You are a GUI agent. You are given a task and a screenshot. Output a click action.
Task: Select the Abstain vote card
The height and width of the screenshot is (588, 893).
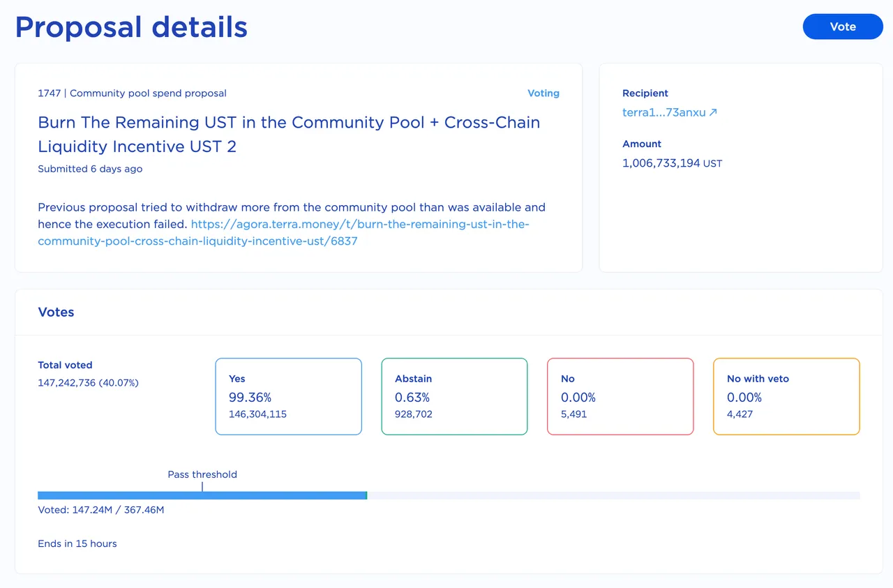click(x=454, y=397)
